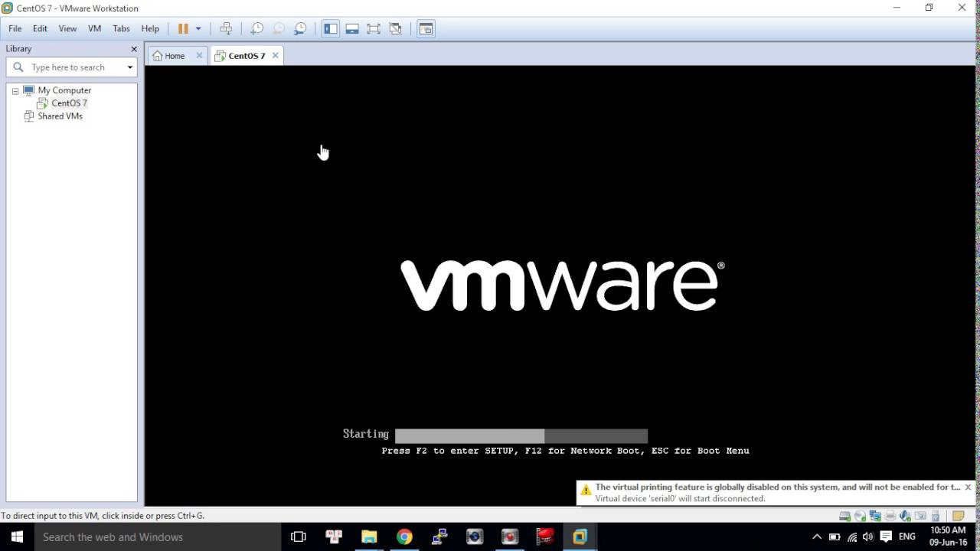
Task: Collapse the My Computer tree node
Action: [x=15, y=90]
